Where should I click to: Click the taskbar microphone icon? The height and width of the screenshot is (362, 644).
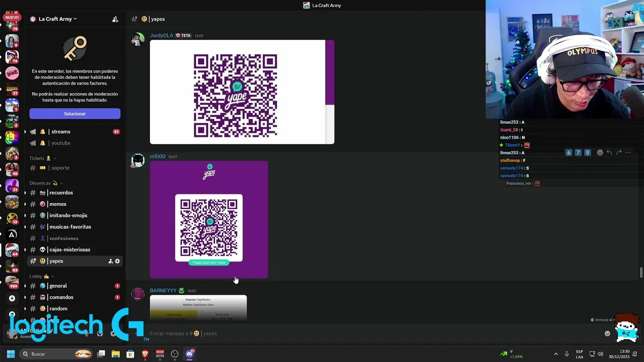pyautogui.click(x=567, y=354)
